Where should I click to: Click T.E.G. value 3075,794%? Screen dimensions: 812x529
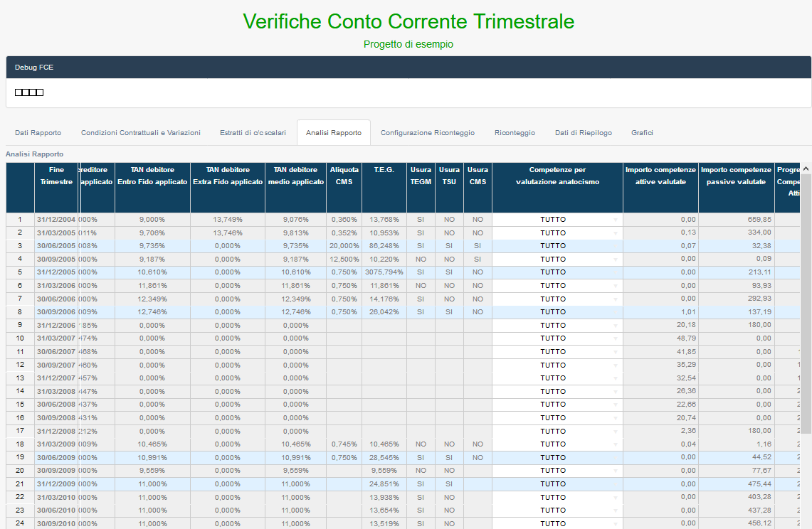click(384, 272)
